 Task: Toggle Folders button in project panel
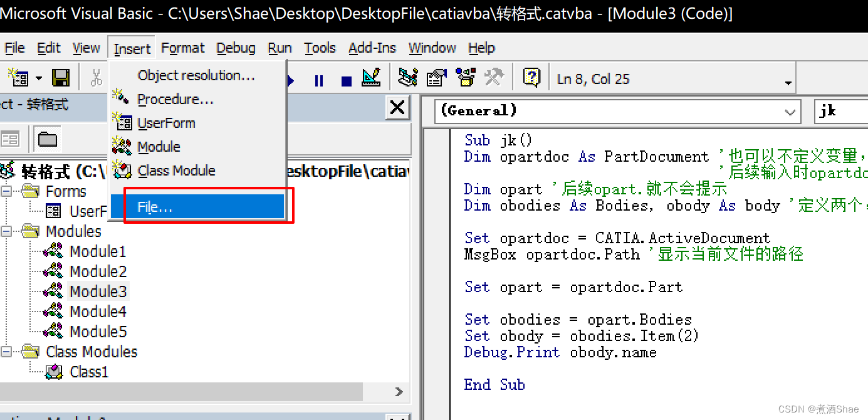(x=48, y=139)
